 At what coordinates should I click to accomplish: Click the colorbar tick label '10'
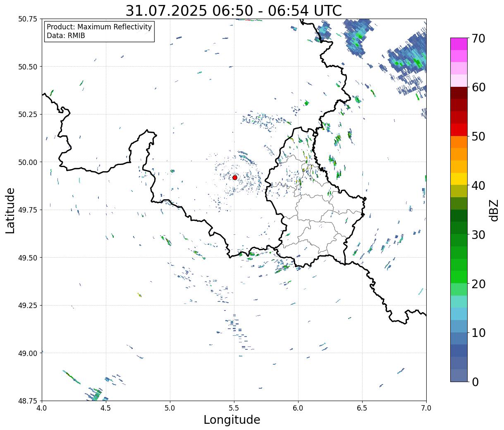[478, 332]
